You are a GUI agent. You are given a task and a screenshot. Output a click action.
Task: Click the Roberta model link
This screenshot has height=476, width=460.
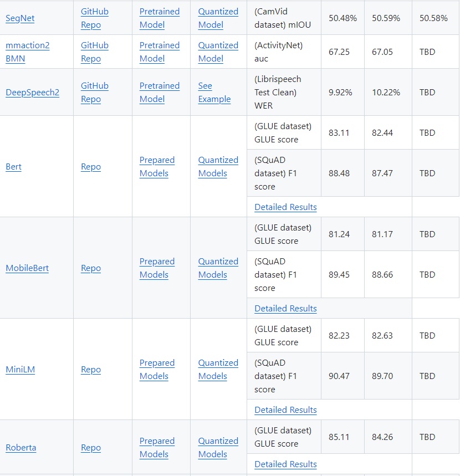tap(21, 447)
